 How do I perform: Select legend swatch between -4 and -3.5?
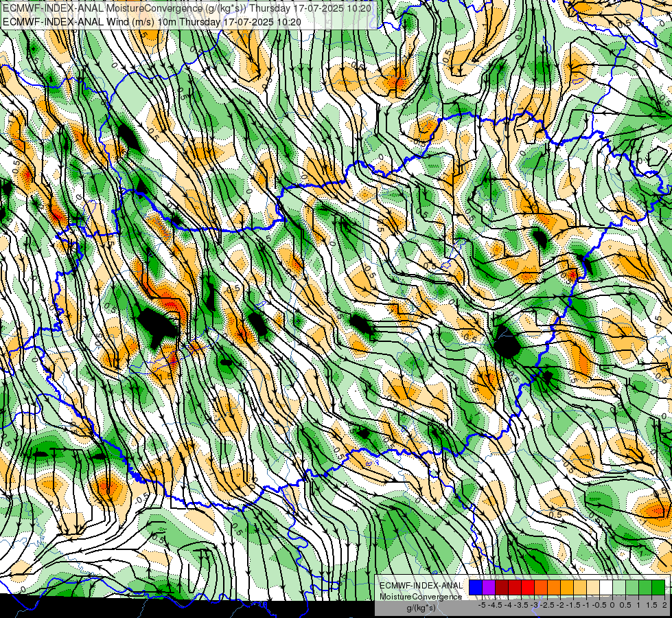[x=515, y=587]
